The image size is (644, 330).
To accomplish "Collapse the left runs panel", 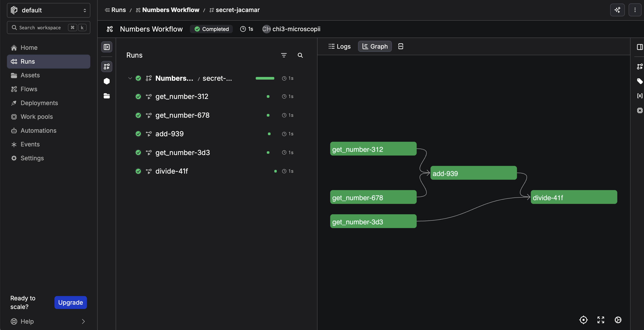I will pos(107,47).
